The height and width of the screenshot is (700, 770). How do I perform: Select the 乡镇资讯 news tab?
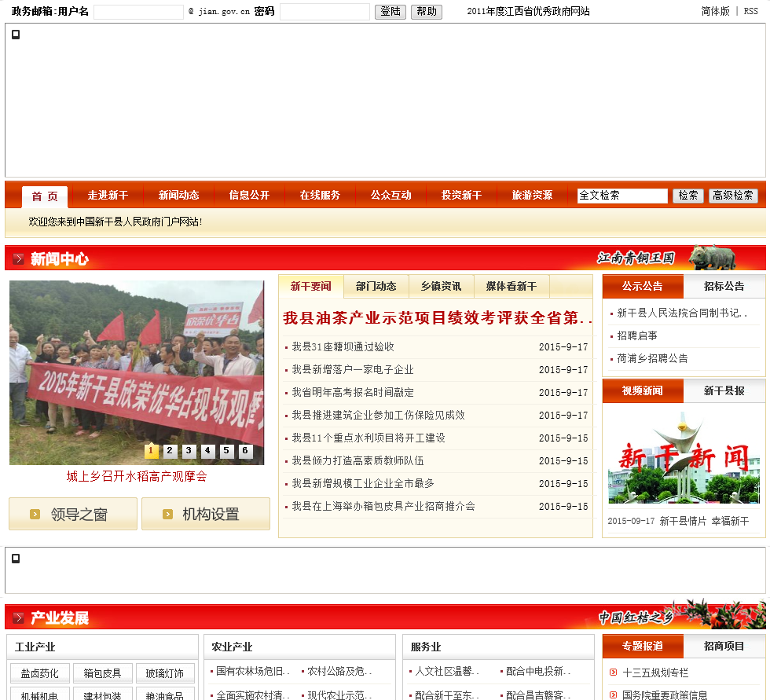point(441,286)
